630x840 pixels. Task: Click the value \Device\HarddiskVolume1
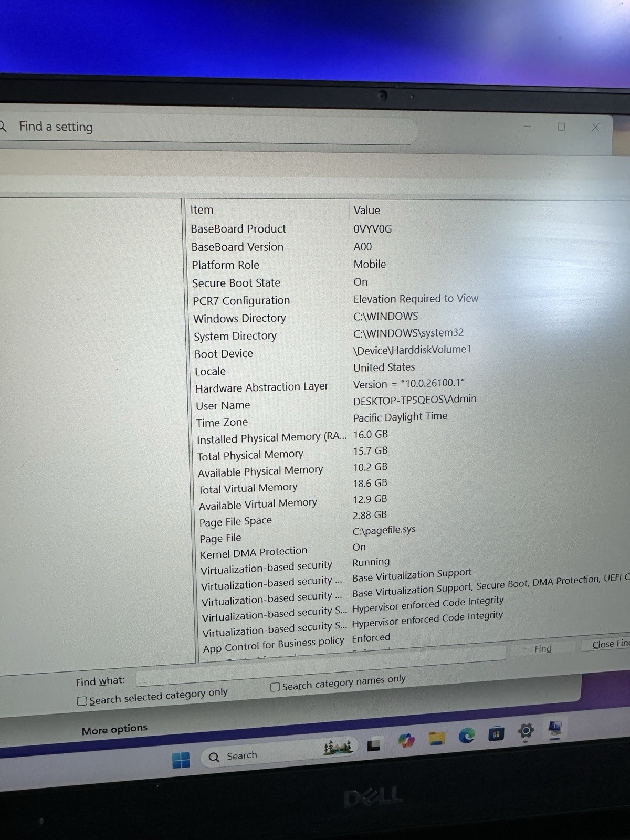tap(412, 350)
